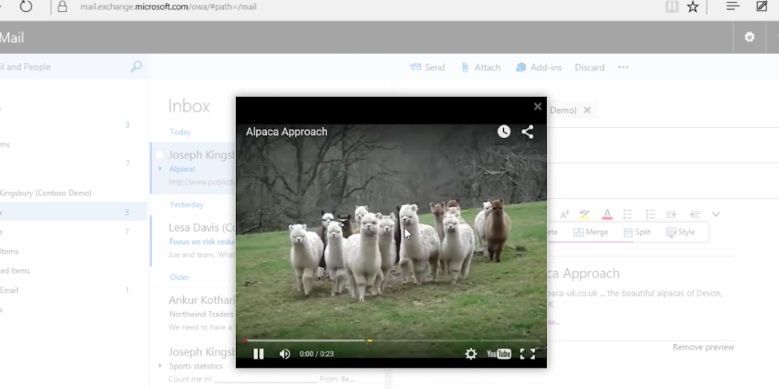Image resolution: width=779 pixels, height=389 pixels.
Task: Open more actions ellipsis menu
Action: click(623, 67)
